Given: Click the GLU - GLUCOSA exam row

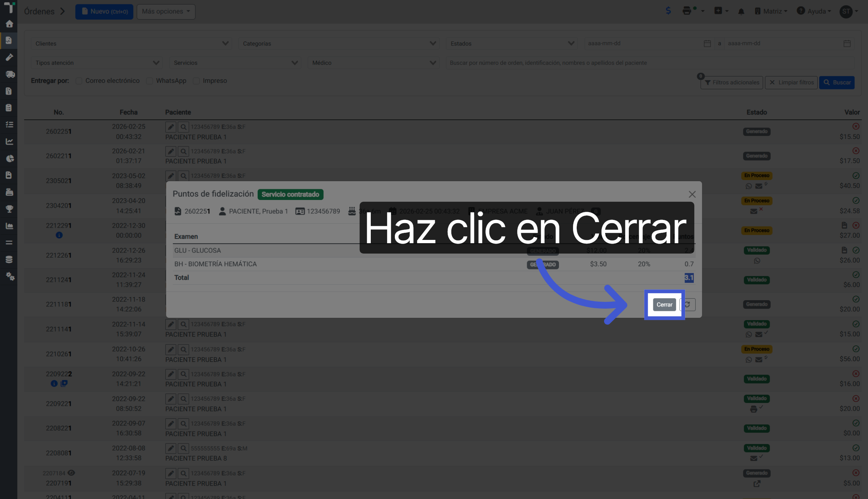Looking at the screenshot, I should (434, 251).
